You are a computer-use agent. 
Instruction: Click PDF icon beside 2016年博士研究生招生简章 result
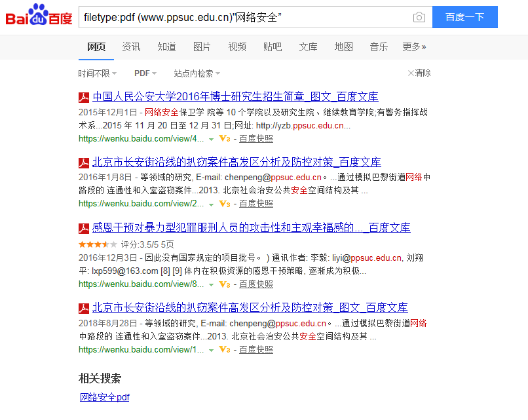coord(84,98)
